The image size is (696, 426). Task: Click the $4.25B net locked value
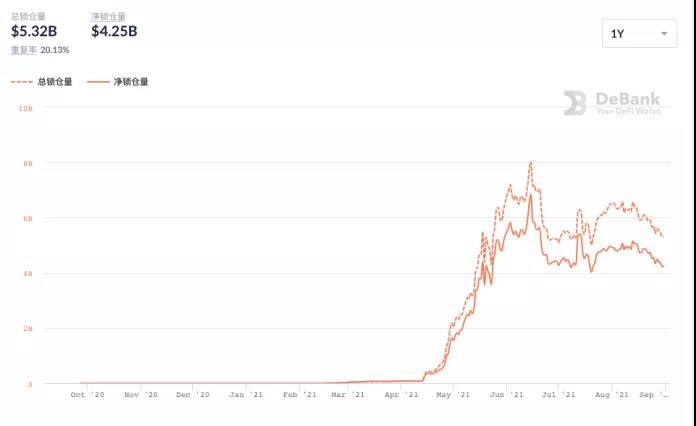point(114,31)
